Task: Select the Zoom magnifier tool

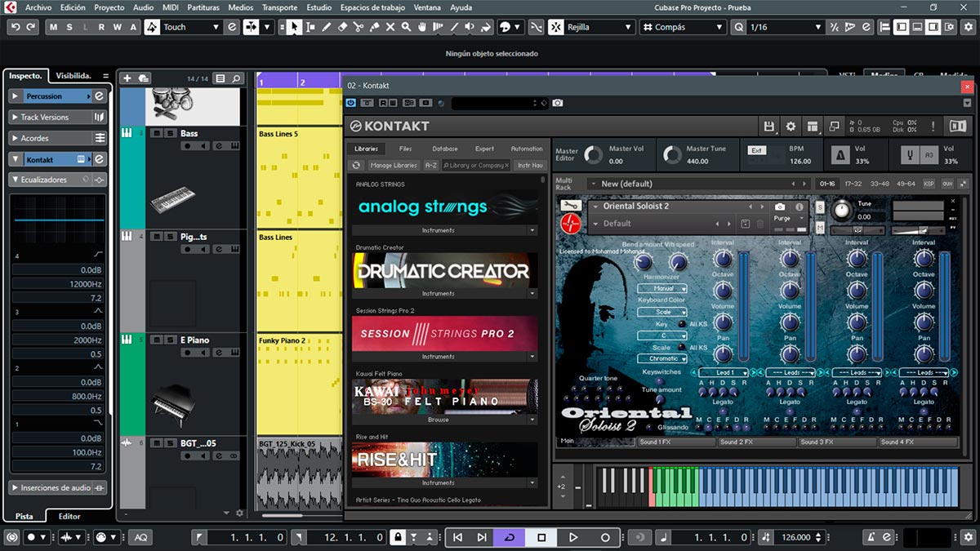Action: pos(406,27)
